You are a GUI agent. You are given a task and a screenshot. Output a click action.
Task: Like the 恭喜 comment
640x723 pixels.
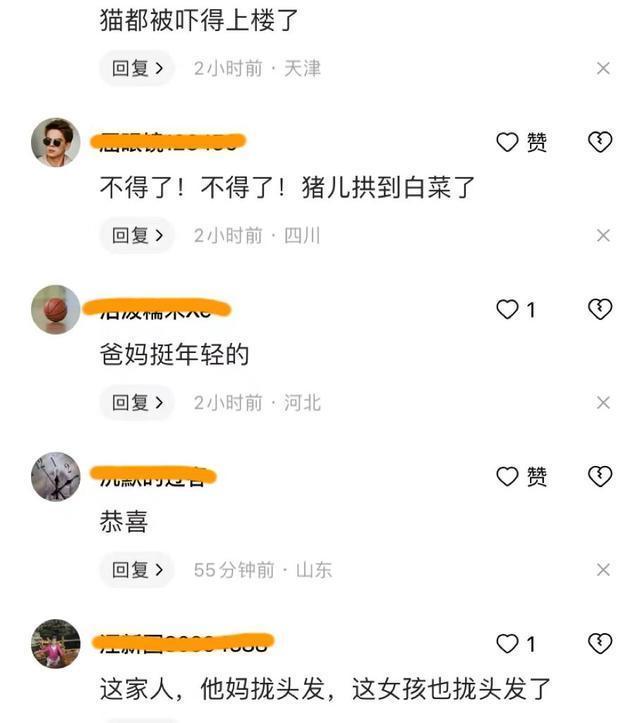(x=507, y=476)
